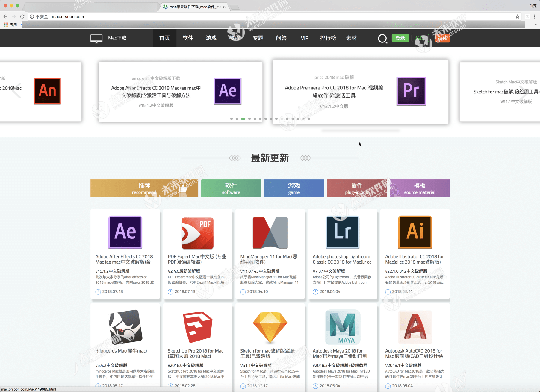Click the Premiere Pro Pr carousel icon
The width and height of the screenshot is (540, 392).
[x=411, y=91]
